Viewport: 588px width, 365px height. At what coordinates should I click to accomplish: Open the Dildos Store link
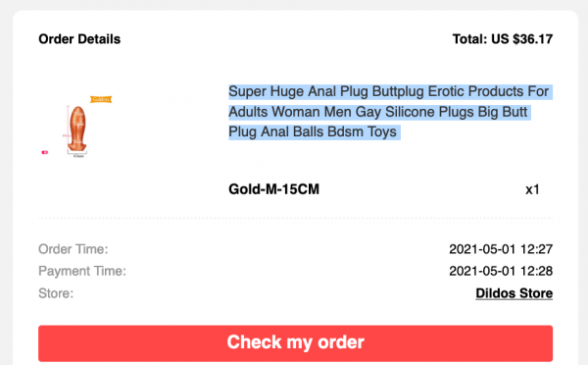coord(514,293)
